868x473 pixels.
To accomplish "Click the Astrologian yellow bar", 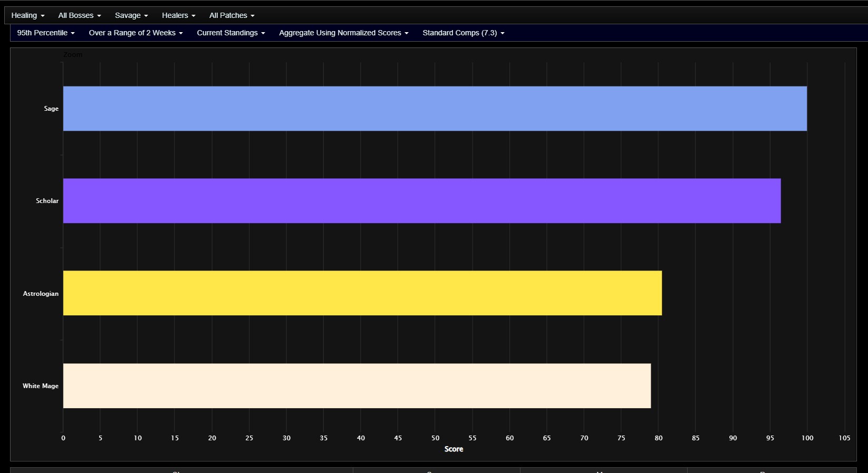I will pyautogui.click(x=362, y=293).
